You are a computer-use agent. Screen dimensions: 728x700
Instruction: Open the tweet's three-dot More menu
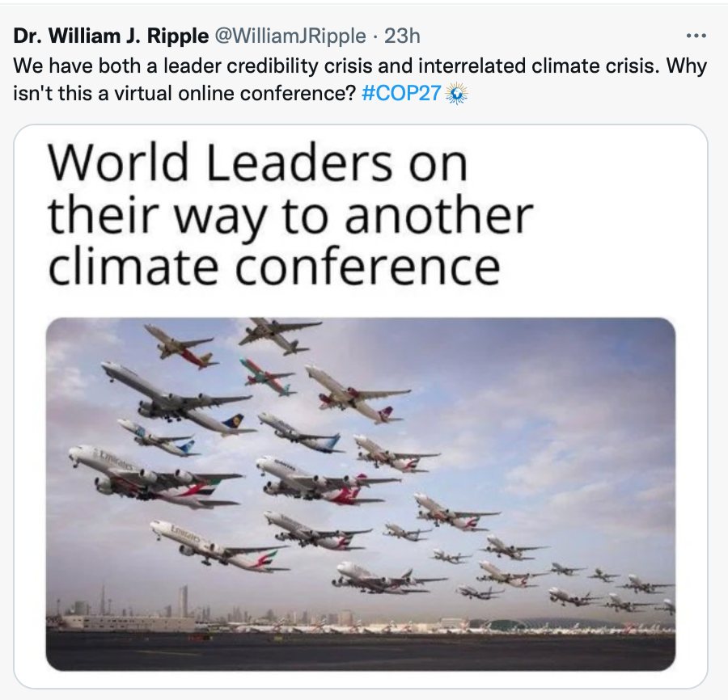tap(696, 36)
